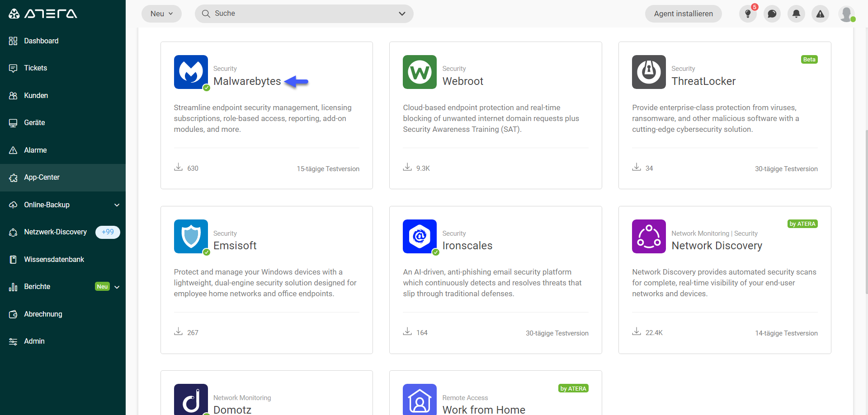Screen dimensions: 868x415
Task: Open the chat bubble icon
Action: pyautogui.click(x=772, y=14)
